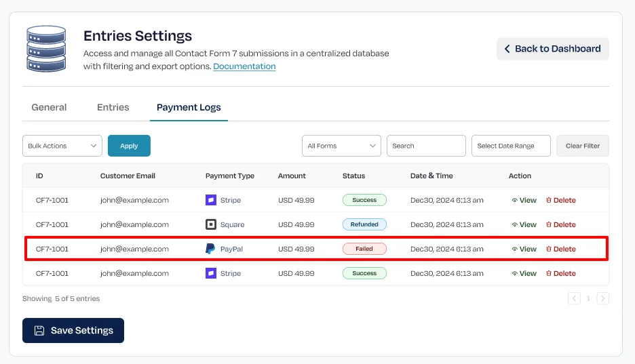635x364 pixels.
Task: Open the Documentation link
Action: [244, 66]
